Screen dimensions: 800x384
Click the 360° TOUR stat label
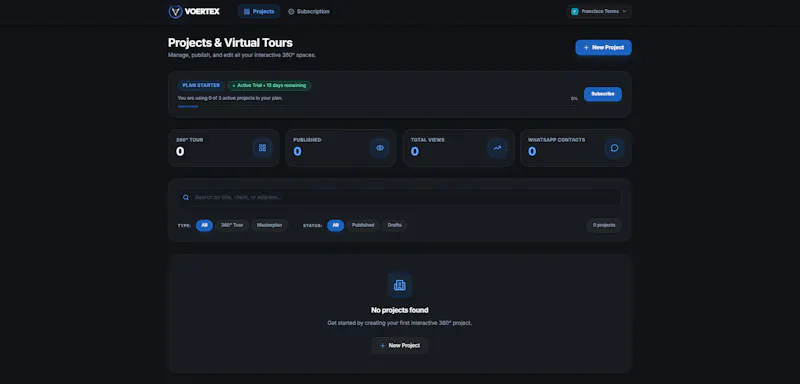190,140
